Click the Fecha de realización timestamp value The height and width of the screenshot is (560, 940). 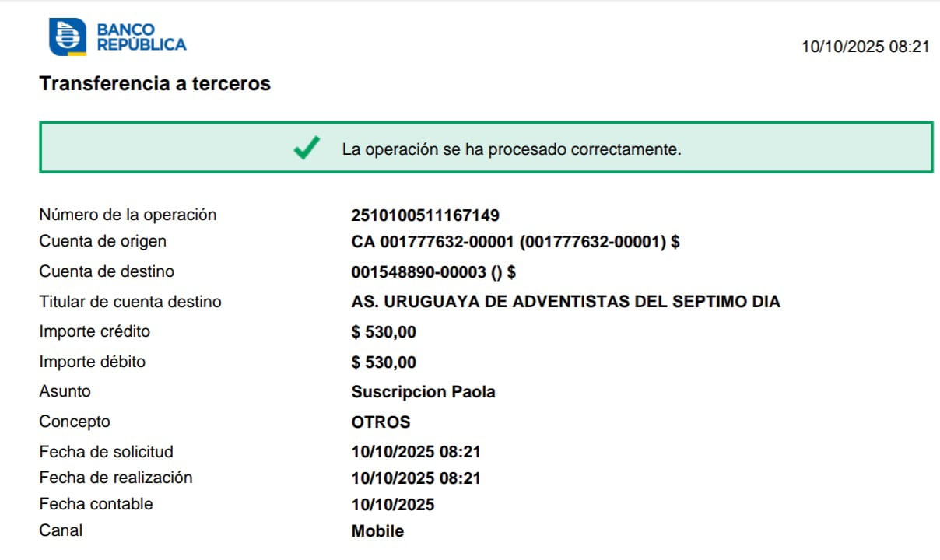pos(416,478)
